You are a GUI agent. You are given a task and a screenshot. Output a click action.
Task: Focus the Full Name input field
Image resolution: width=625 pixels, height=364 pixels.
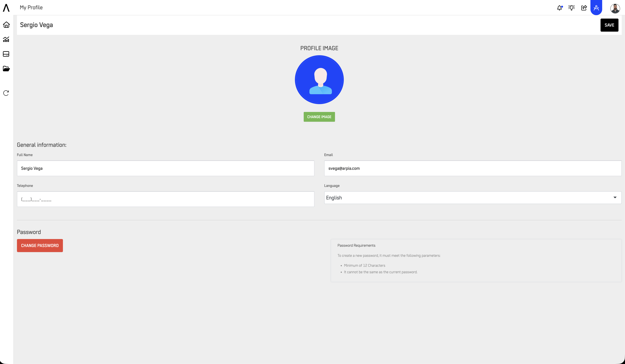click(x=165, y=168)
